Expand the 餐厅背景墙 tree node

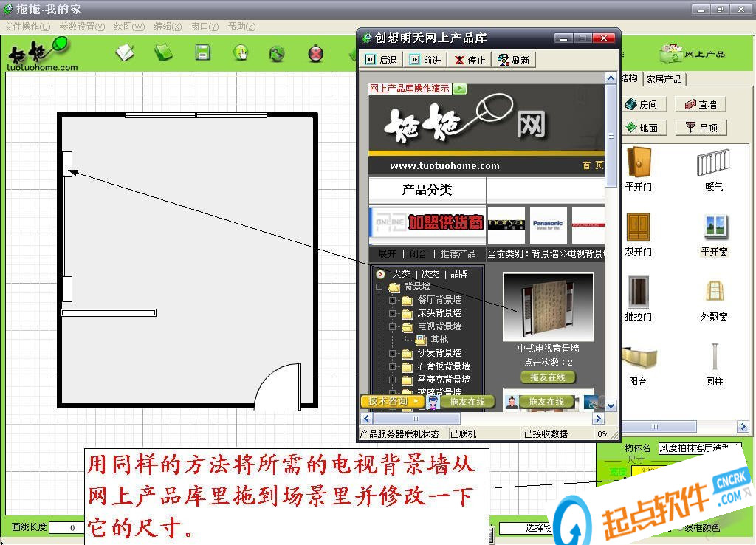tap(393, 300)
